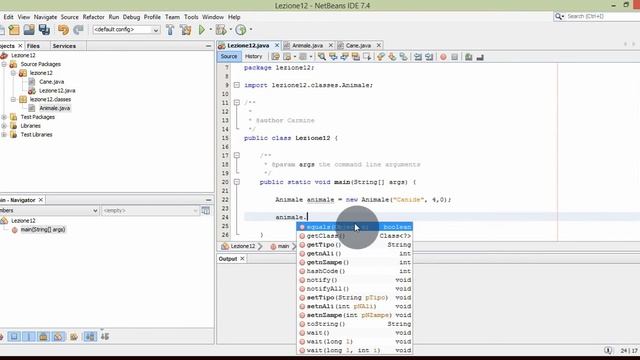Click the Stop Macro Recording icon
Screen dimensions: 640x360
[x=454, y=57]
